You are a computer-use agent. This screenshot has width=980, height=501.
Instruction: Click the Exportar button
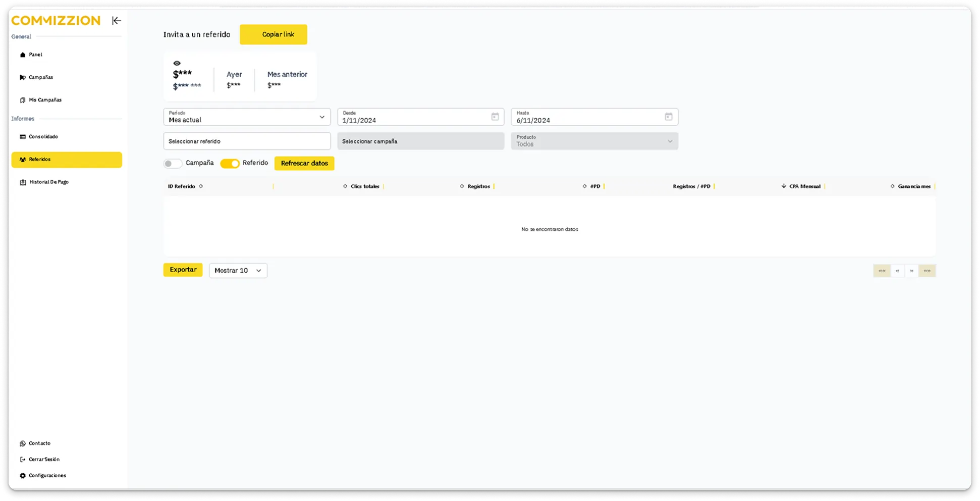(x=183, y=270)
